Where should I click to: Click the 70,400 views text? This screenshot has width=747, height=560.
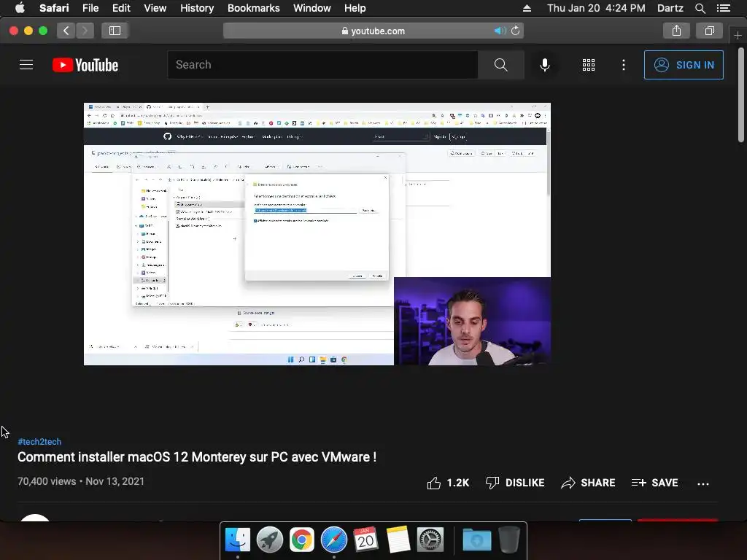tap(47, 481)
